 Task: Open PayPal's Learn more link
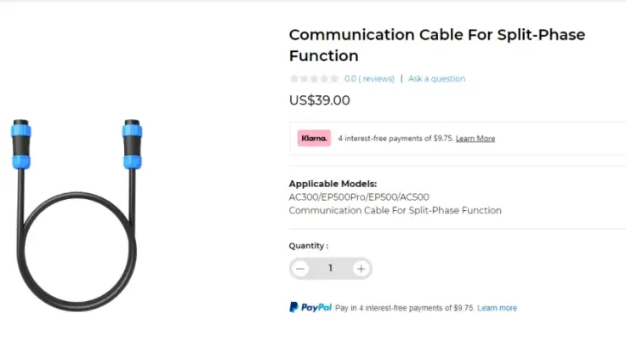(497, 308)
